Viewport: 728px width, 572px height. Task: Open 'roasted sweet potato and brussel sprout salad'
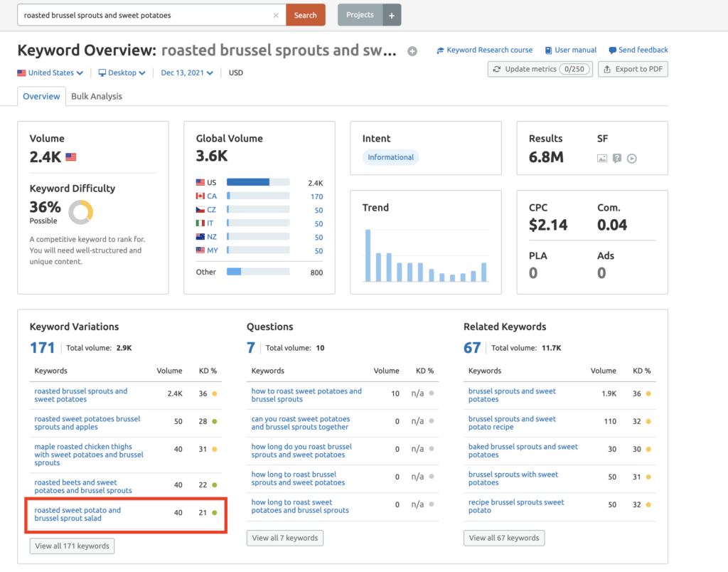point(77,514)
